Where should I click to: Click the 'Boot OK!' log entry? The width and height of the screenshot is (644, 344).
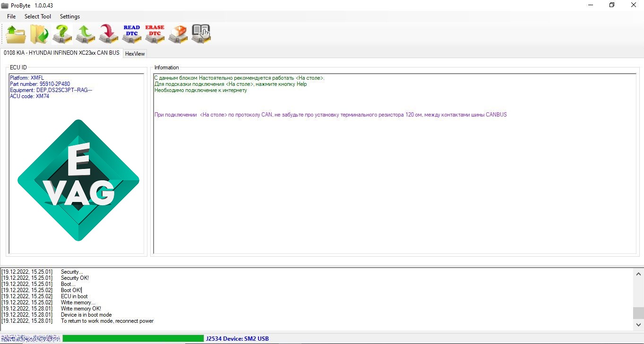(x=71, y=290)
